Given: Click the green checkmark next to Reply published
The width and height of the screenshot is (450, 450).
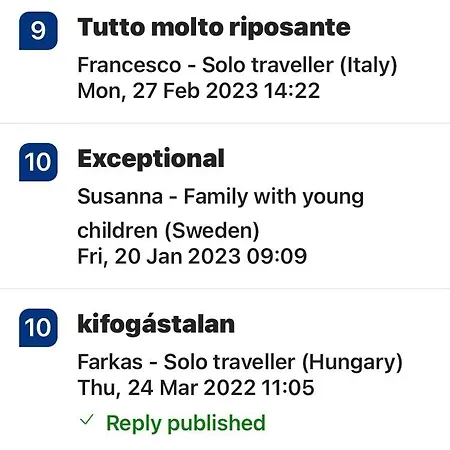Looking at the screenshot, I should 87,420.
